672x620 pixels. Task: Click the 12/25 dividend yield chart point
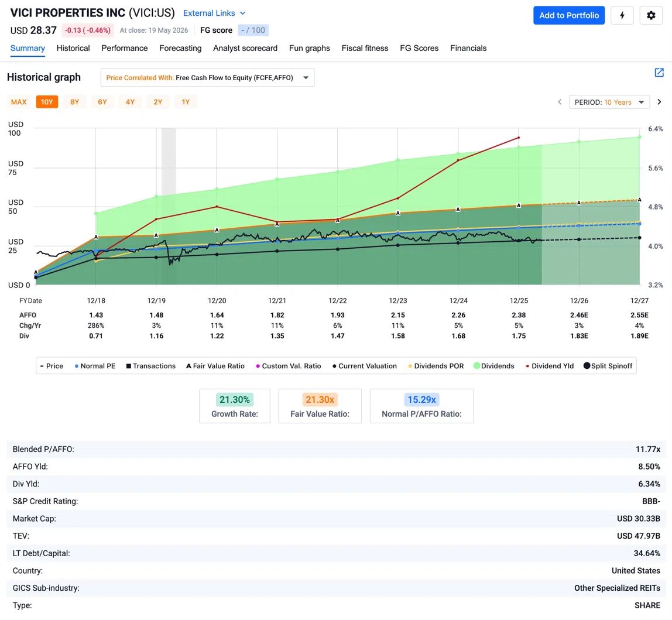point(519,138)
